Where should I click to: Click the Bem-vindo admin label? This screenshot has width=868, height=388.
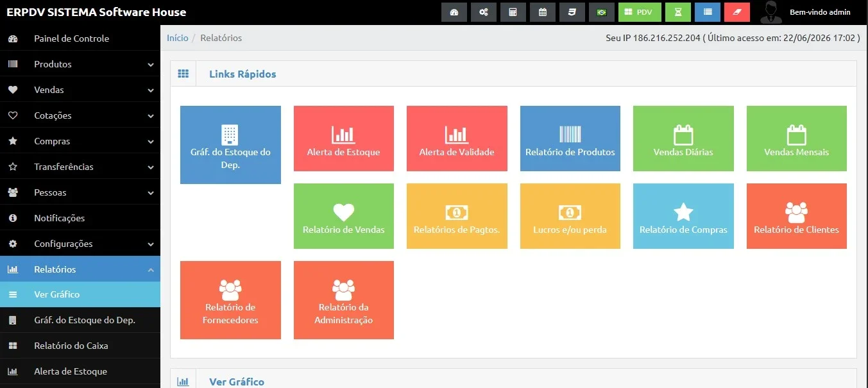(x=820, y=12)
